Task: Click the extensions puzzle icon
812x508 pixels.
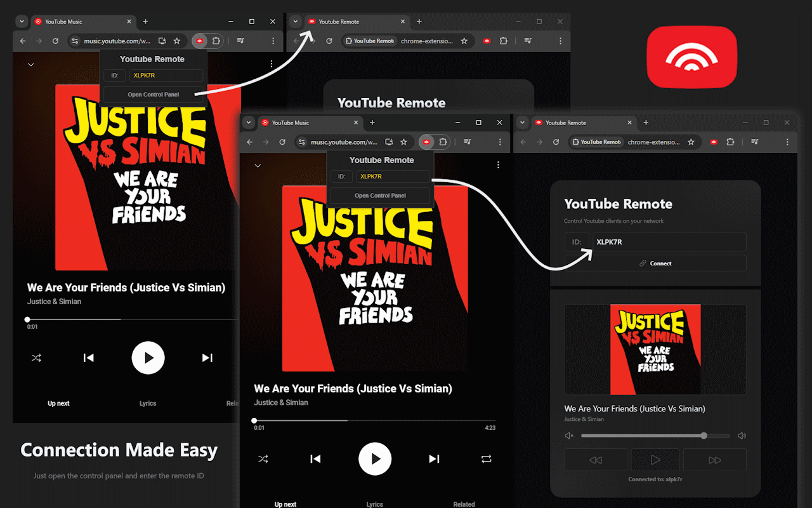Action: point(442,142)
